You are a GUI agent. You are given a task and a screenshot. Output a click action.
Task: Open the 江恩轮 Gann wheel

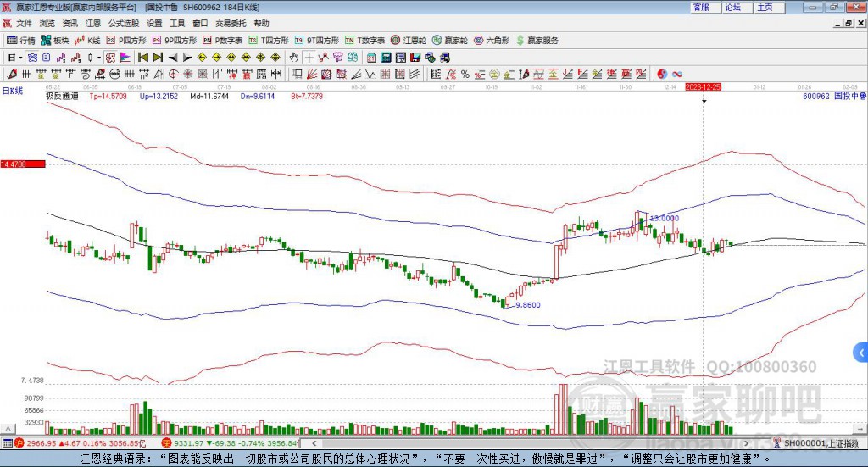tap(409, 41)
